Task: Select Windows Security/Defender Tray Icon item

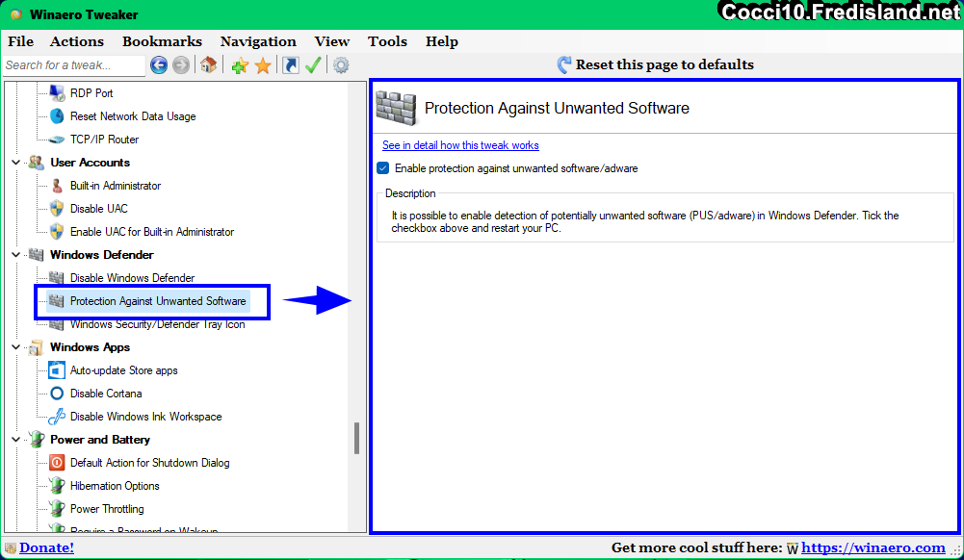Action: [x=157, y=324]
